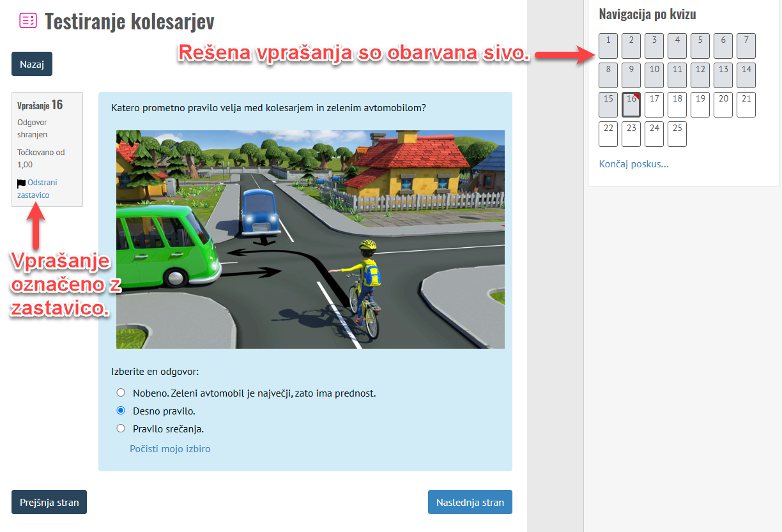This screenshot has width=782, height=532.
Task: Select the 'Desno pravilo' radio option
Action: click(121, 411)
